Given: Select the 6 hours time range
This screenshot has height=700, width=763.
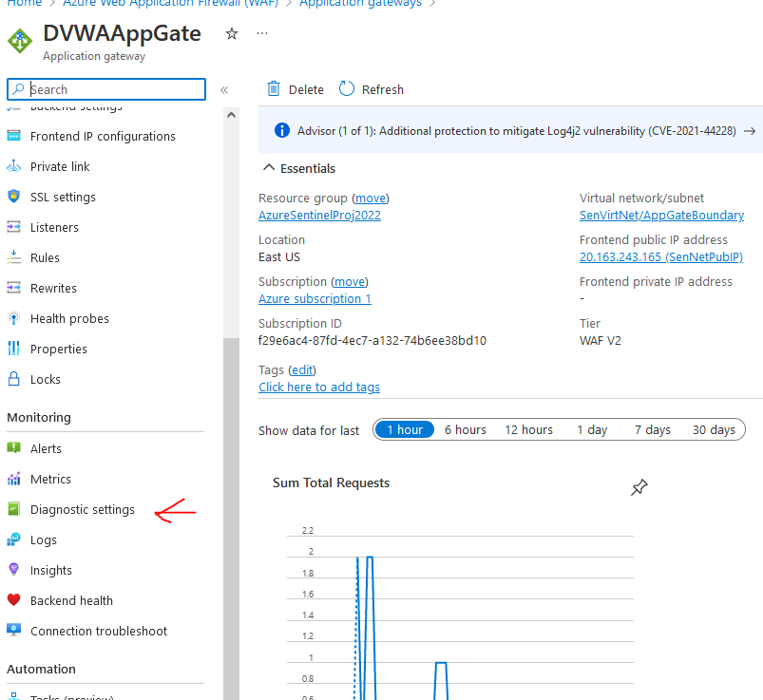Looking at the screenshot, I should 465,429.
